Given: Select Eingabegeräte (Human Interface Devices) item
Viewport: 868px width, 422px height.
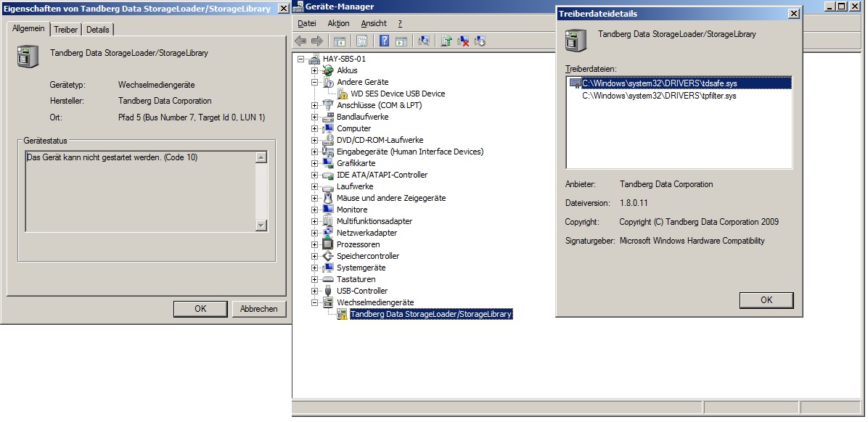Looking at the screenshot, I should point(409,152).
